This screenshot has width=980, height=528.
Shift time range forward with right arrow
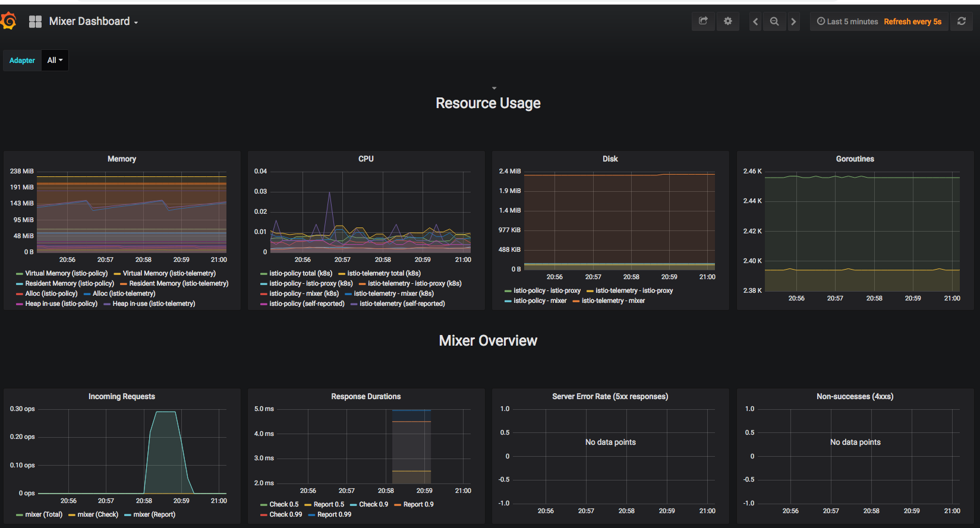[793, 21]
